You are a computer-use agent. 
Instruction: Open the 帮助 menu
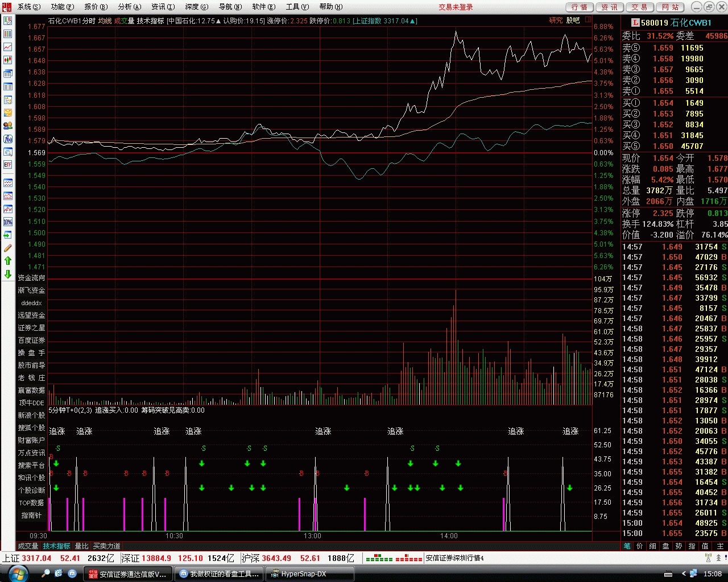330,7
